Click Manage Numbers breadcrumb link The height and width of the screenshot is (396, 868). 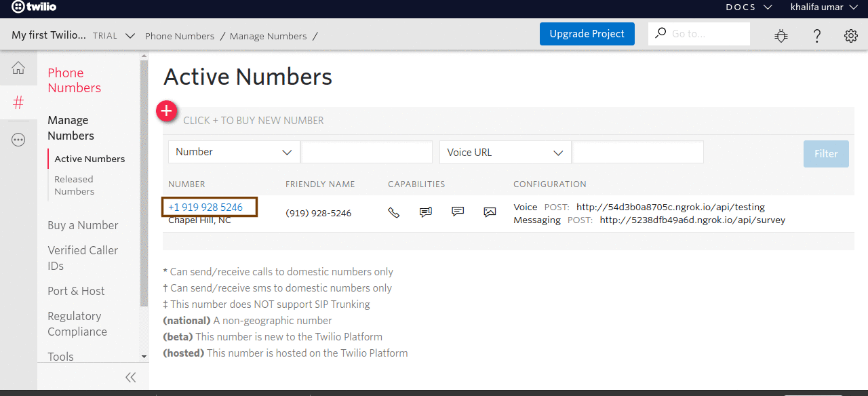click(x=268, y=36)
